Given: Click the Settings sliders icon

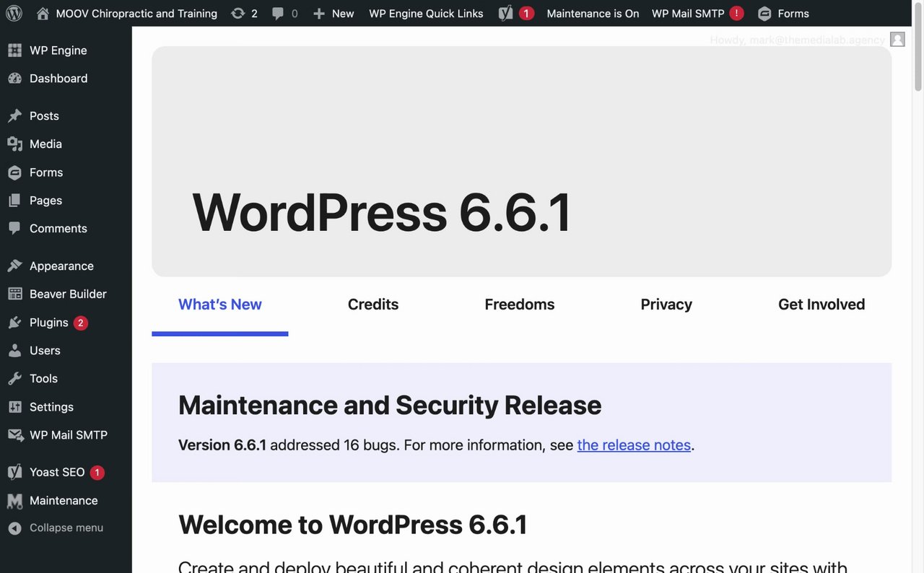Looking at the screenshot, I should (x=14, y=407).
